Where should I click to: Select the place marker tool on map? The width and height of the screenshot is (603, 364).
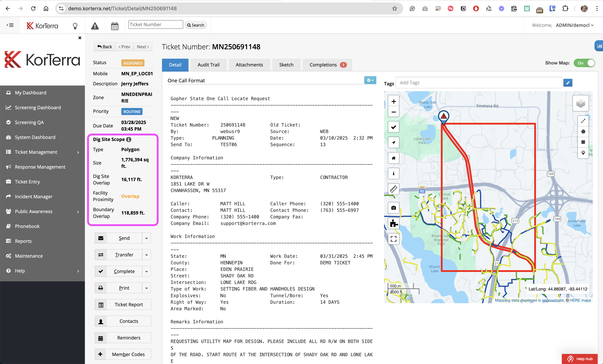(x=583, y=153)
